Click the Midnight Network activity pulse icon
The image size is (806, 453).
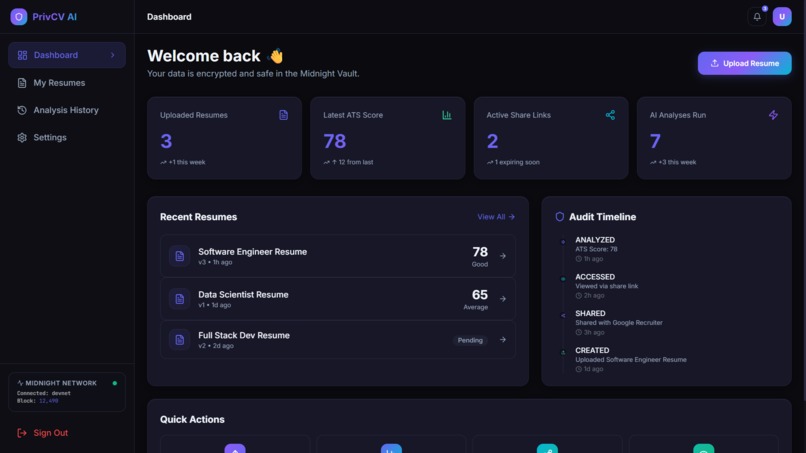pyautogui.click(x=20, y=383)
